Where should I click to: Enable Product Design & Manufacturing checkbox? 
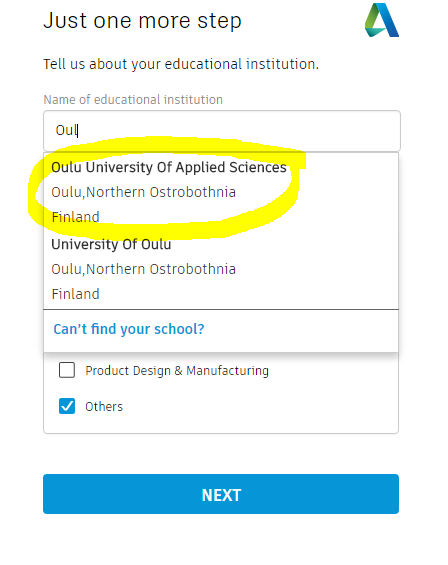(67, 370)
